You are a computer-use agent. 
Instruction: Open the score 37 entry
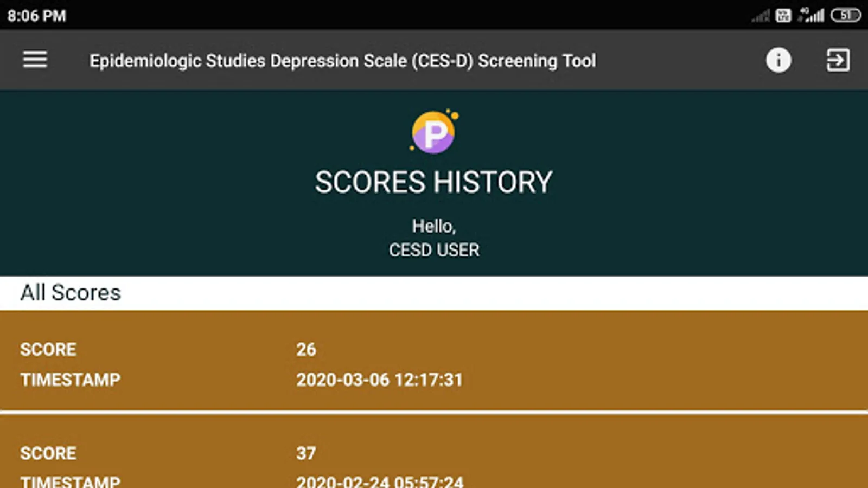306,453
